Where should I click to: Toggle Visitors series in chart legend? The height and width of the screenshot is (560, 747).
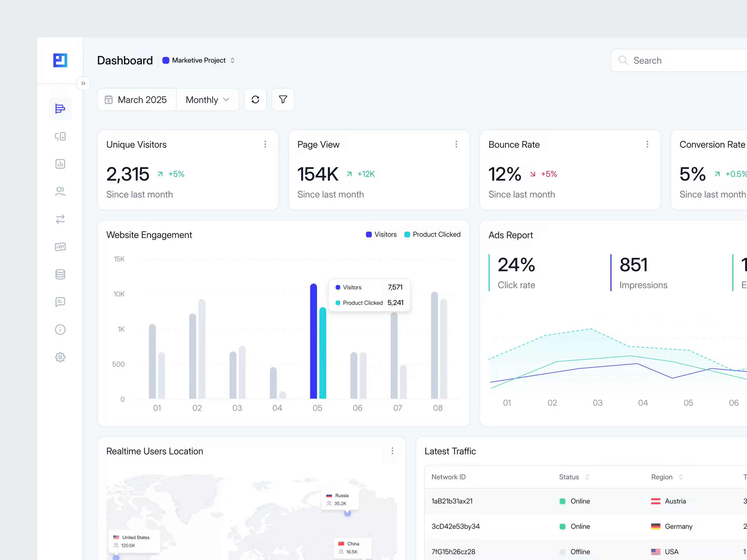[381, 235]
